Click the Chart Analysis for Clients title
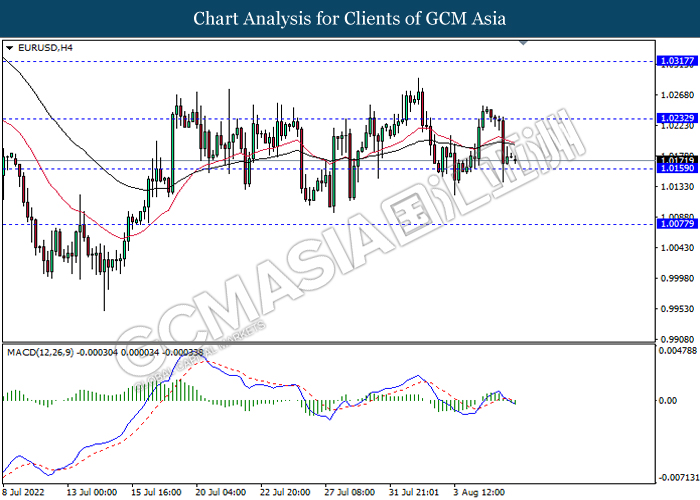Screen dimensions: 700x500 [350, 18]
